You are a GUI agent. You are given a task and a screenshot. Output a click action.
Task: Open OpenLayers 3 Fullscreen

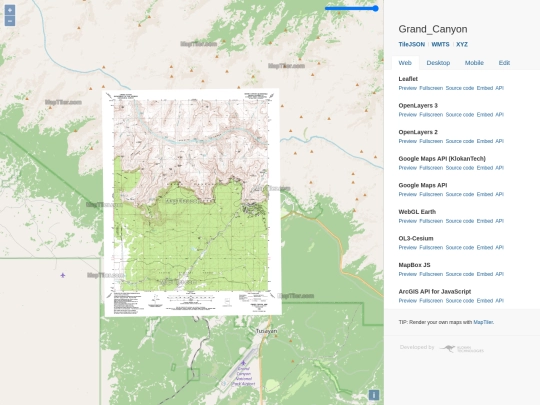[x=431, y=115]
